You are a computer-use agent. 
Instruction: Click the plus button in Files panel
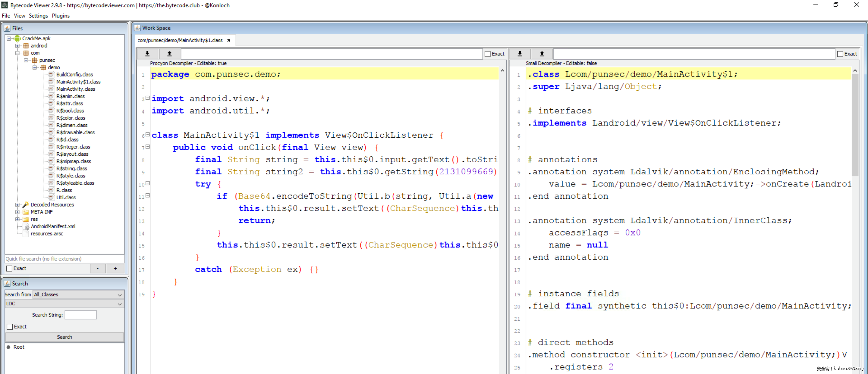[x=115, y=269]
